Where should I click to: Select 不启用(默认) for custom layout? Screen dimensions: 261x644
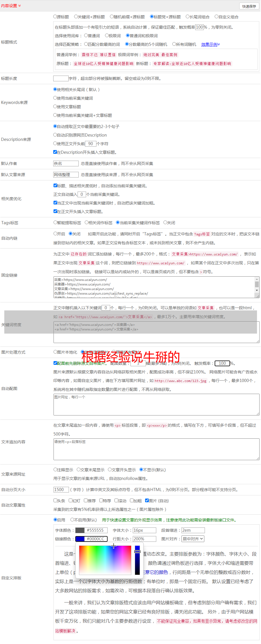click(72, 520)
